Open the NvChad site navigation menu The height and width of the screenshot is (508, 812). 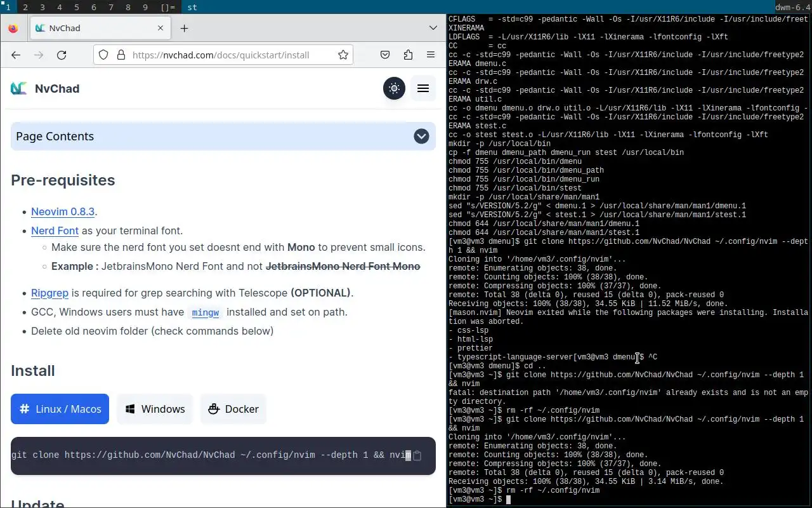click(423, 88)
